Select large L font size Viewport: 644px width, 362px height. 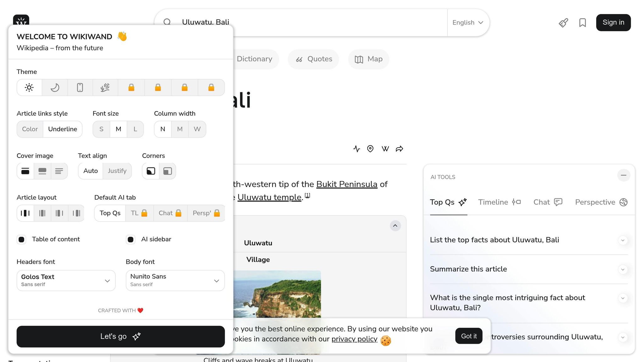135,129
